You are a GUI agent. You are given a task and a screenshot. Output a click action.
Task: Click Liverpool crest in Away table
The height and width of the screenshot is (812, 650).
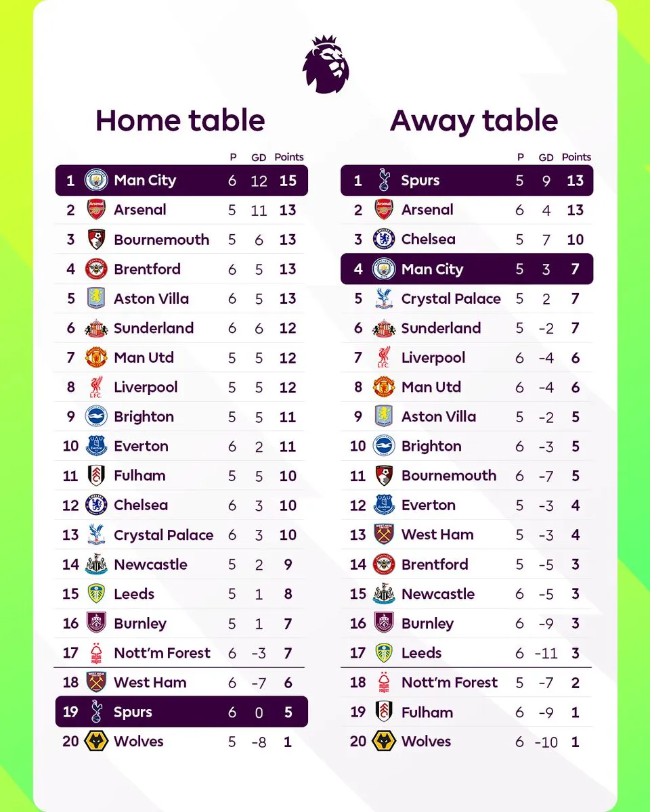[x=384, y=358]
